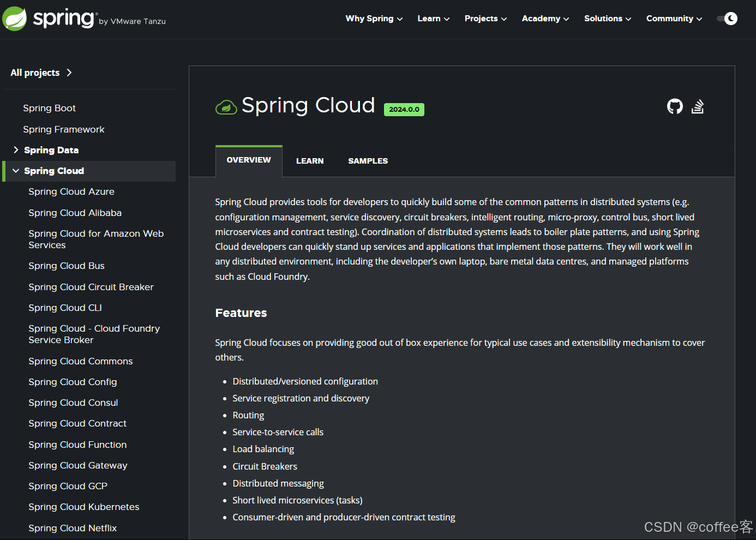Click 'Service-to-service calls' bullet
The width and height of the screenshot is (756, 540).
click(x=278, y=432)
